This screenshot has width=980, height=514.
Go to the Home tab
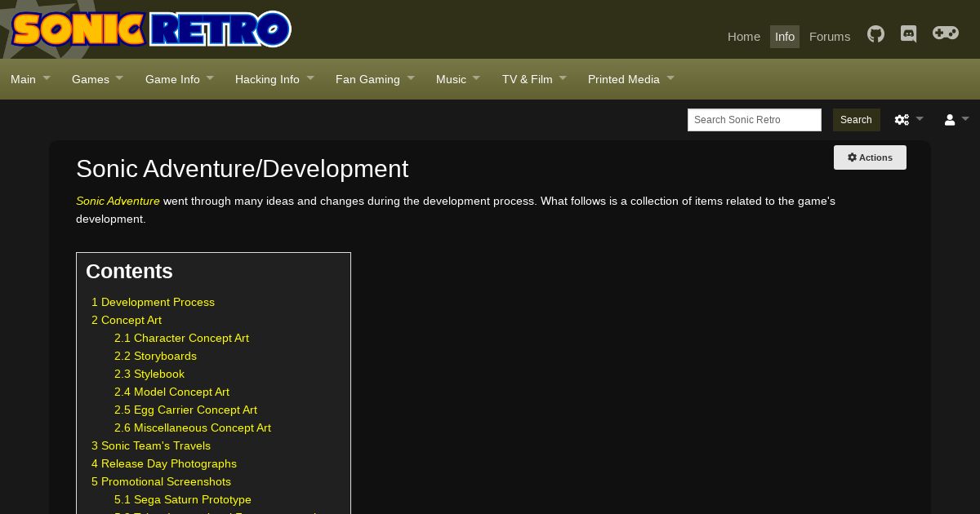coord(744,37)
